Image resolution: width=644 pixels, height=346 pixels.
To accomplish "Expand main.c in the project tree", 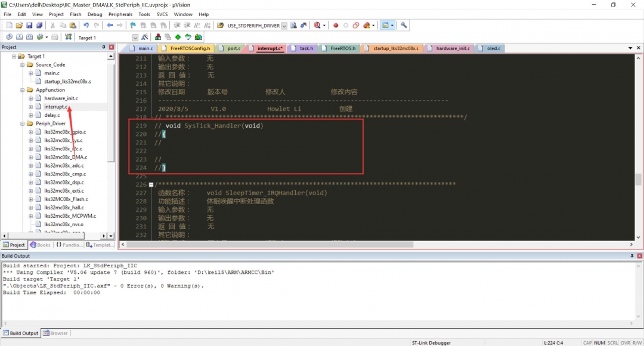I will pyautogui.click(x=31, y=73).
